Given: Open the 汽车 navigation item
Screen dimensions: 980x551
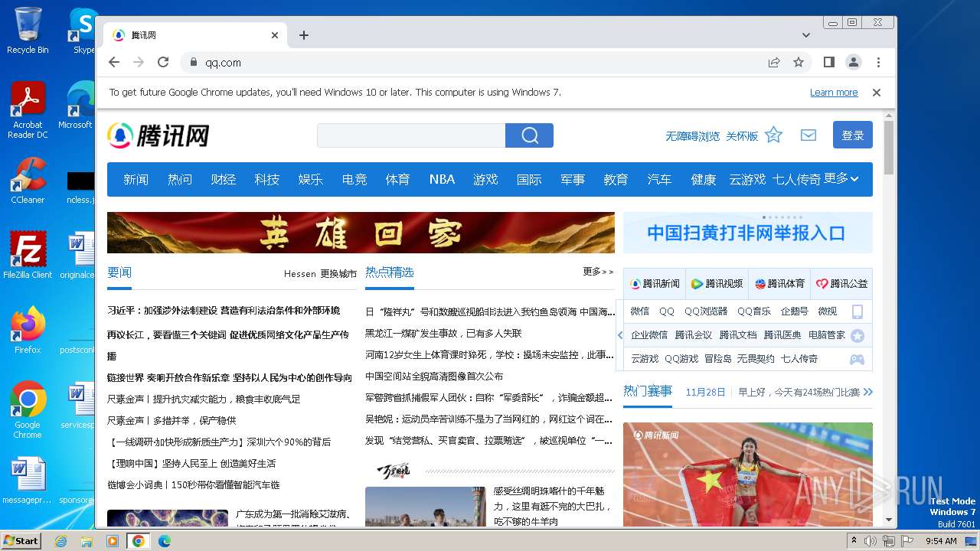Looking at the screenshot, I should pos(659,179).
